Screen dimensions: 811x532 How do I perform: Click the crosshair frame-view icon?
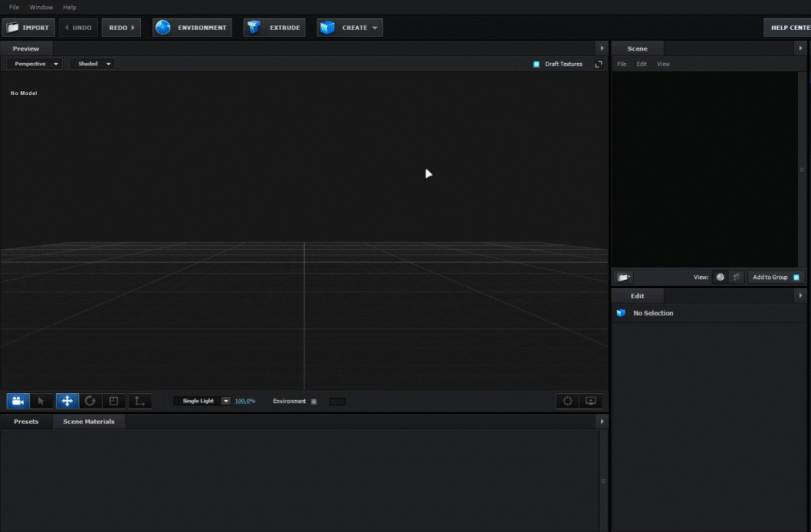click(567, 401)
